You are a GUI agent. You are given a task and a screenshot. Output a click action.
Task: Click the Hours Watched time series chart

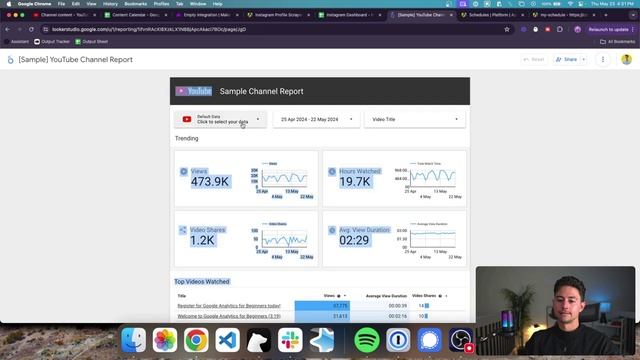[429, 179]
